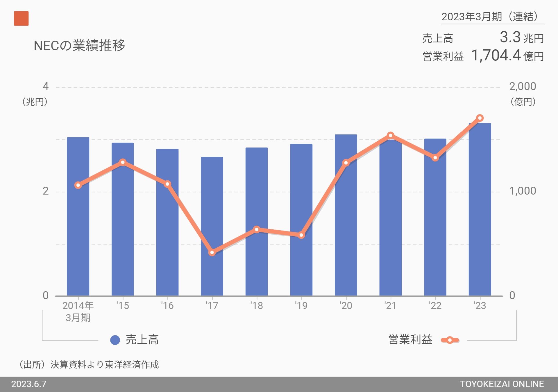Select the '19 sales bar

pyautogui.click(x=301, y=220)
